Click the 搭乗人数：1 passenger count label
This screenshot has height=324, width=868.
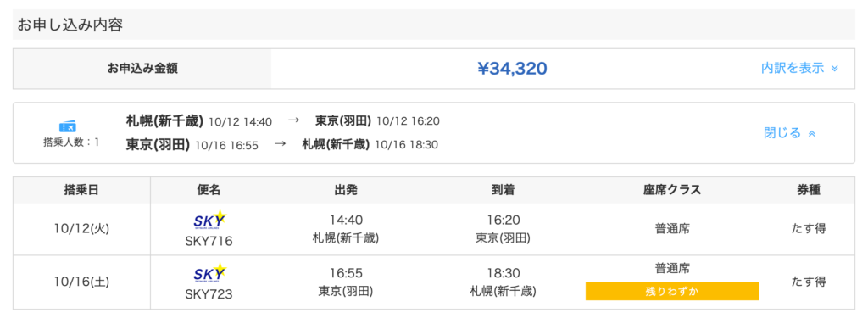(x=71, y=142)
